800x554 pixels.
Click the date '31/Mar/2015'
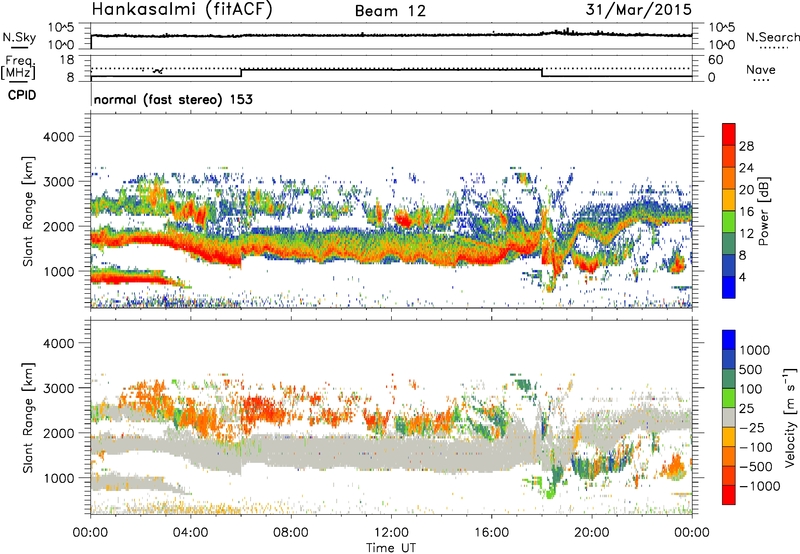pos(638,9)
